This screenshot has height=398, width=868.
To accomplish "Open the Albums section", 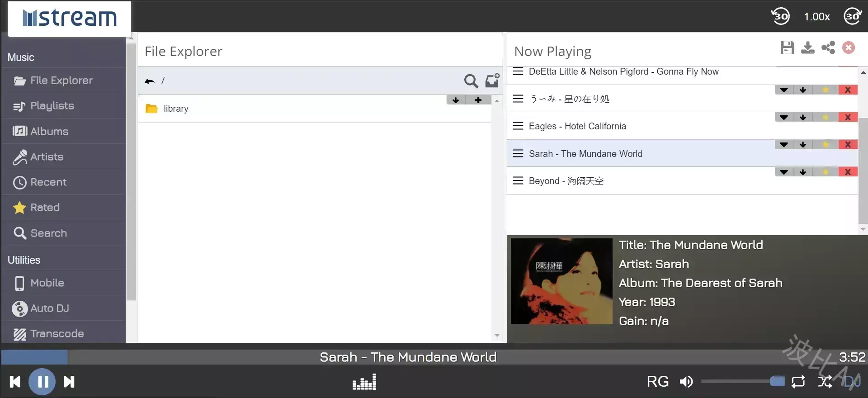I will pos(63,131).
